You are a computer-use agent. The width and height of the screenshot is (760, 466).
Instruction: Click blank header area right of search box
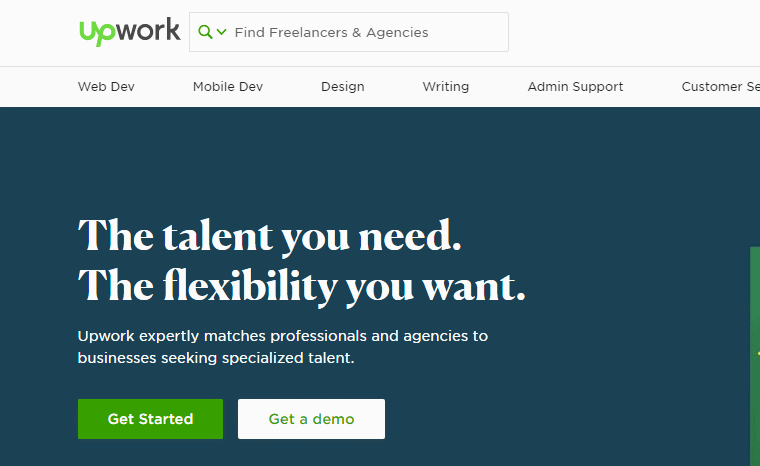click(x=630, y=32)
